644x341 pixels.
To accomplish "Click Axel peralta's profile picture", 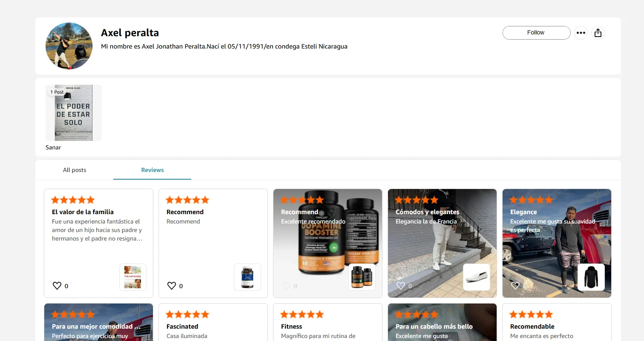I will coord(69,46).
